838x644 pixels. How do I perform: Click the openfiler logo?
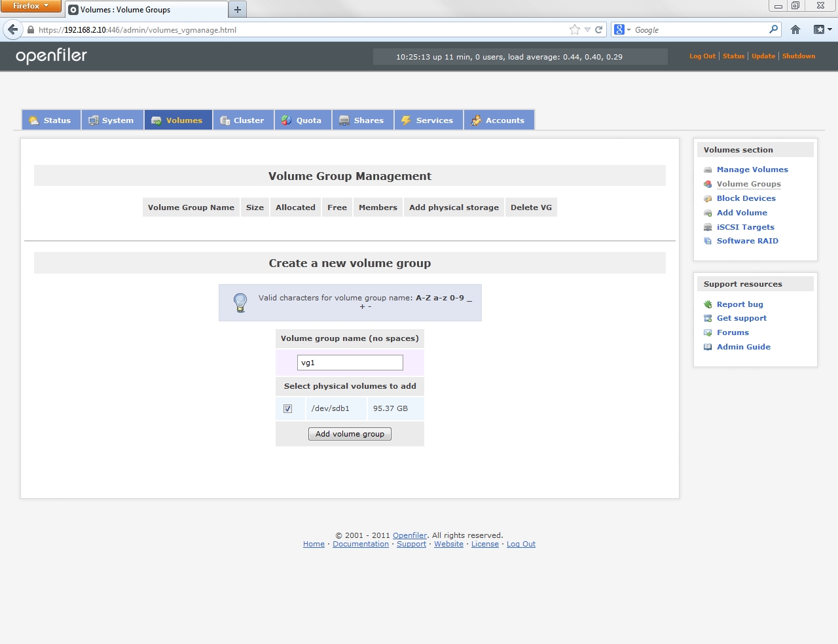pos(51,56)
